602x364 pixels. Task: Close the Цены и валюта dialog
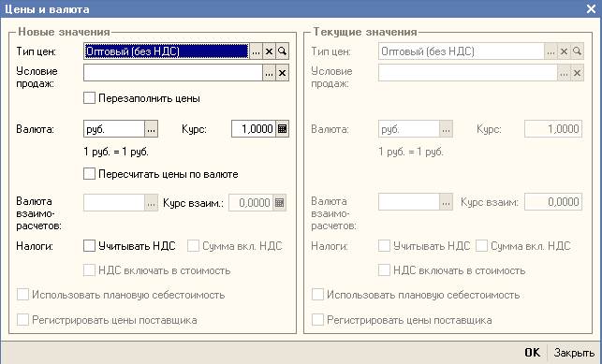(592, 8)
